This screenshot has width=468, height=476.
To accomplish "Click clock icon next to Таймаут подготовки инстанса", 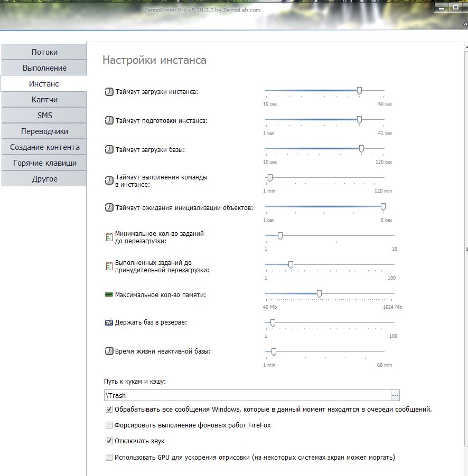I will pos(109,120).
